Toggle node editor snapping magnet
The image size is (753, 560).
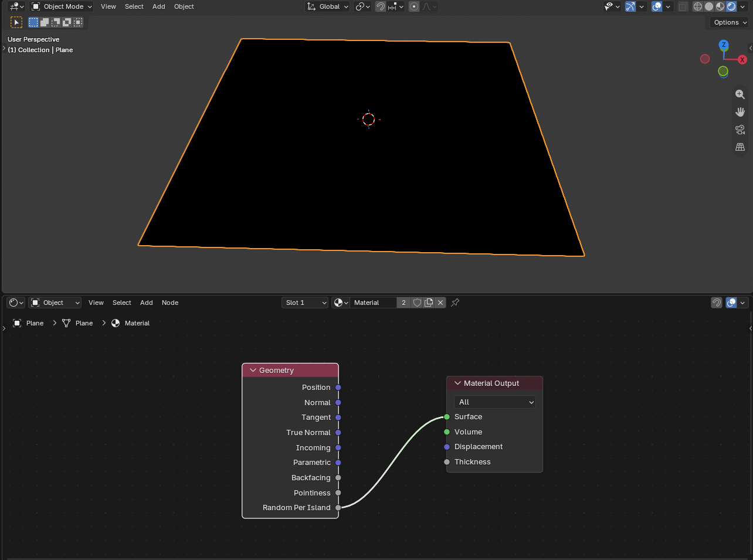point(717,303)
